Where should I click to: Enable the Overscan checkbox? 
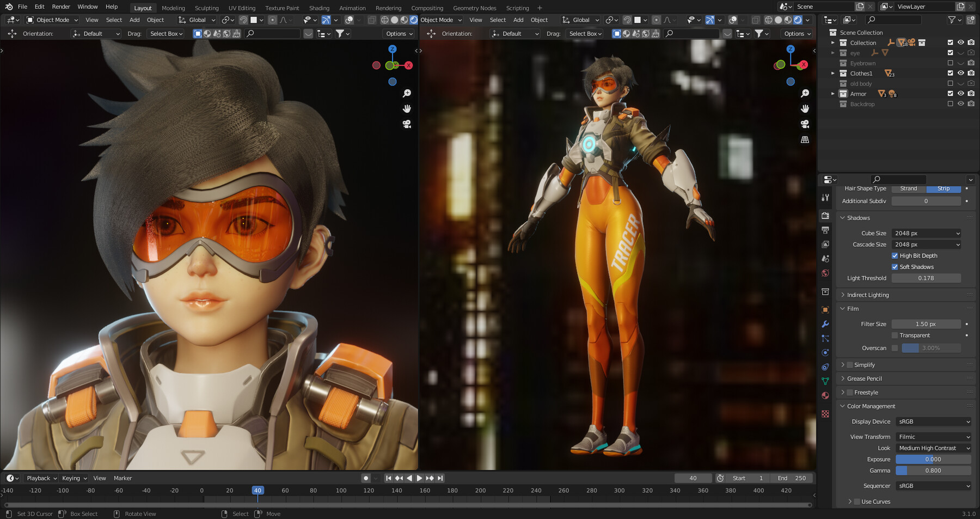[x=895, y=348]
